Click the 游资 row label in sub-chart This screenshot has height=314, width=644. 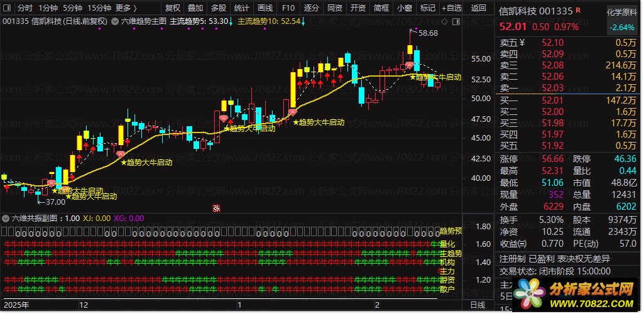coord(447,280)
